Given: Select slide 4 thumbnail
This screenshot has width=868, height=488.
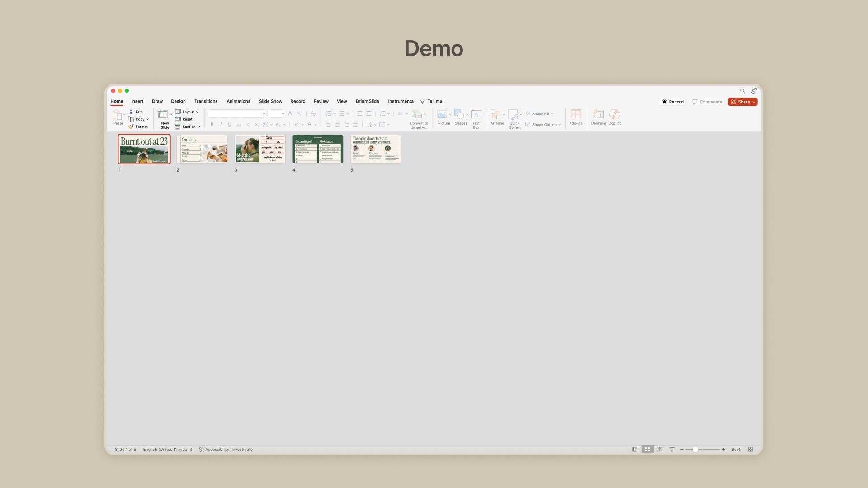Looking at the screenshot, I should [x=318, y=149].
